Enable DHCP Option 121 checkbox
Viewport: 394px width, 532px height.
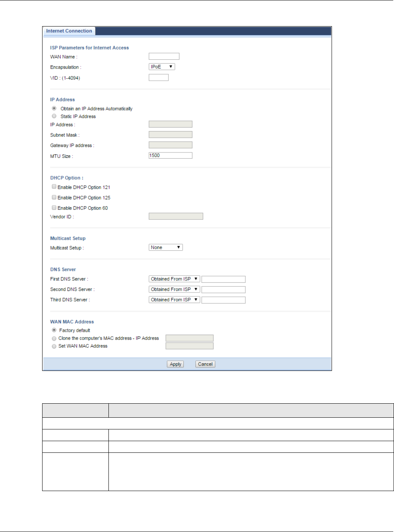point(54,187)
